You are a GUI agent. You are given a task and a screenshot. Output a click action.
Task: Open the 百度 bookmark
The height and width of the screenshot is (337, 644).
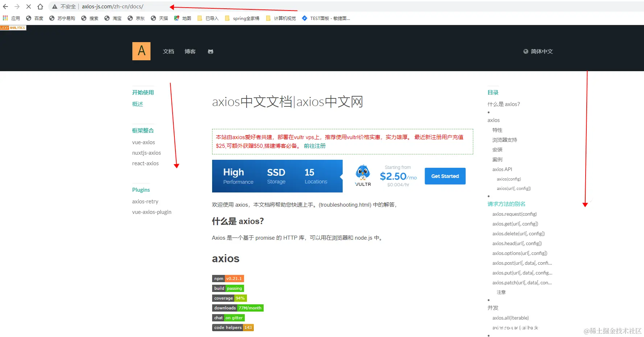click(x=34, y=18)
